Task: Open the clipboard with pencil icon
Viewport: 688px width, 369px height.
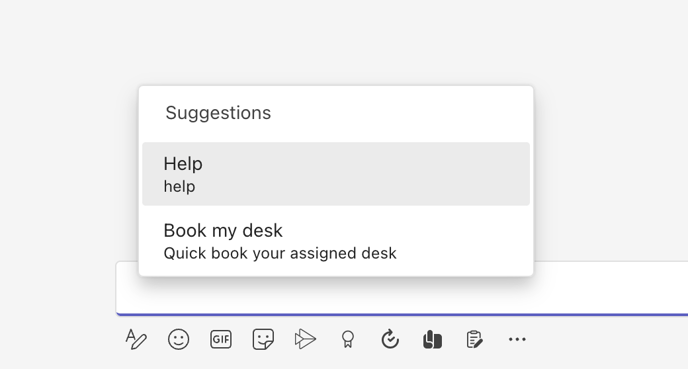Action: point(474,339)
